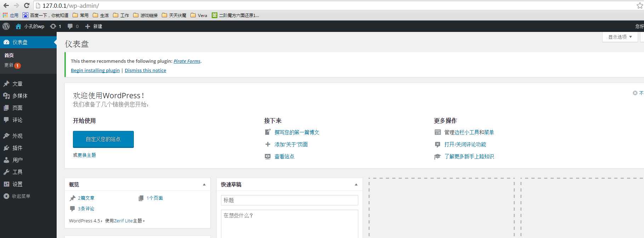Click Pirate Forms plugin link
This screenshot has height=238, width=644.
pos(187,61)
